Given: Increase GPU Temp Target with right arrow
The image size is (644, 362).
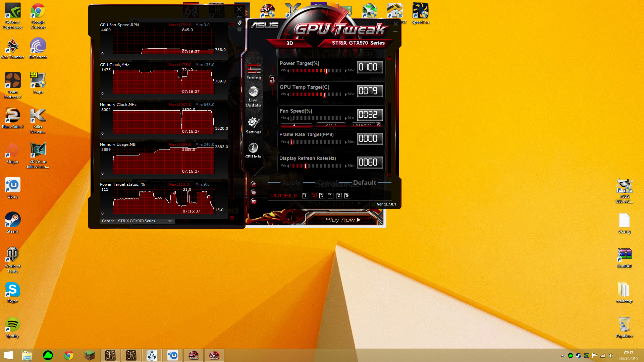Looking at the screenshot, I should pyautogui.click(x=345, y=95).
